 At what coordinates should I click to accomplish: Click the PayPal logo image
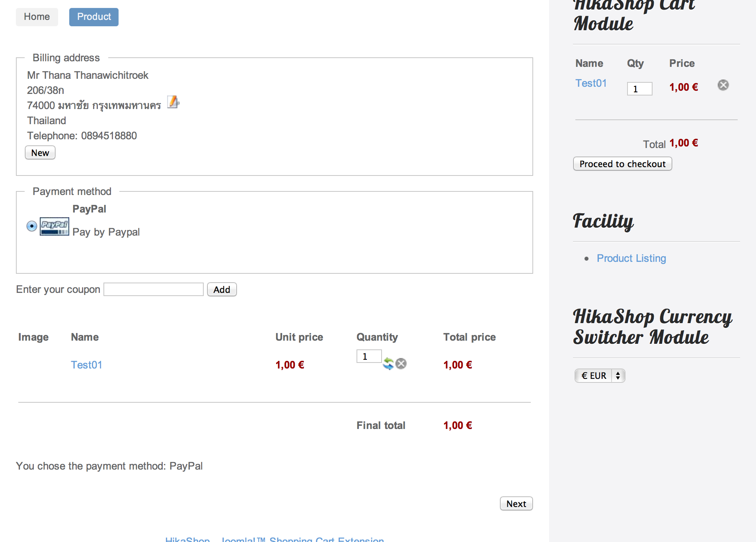point(55,226)
